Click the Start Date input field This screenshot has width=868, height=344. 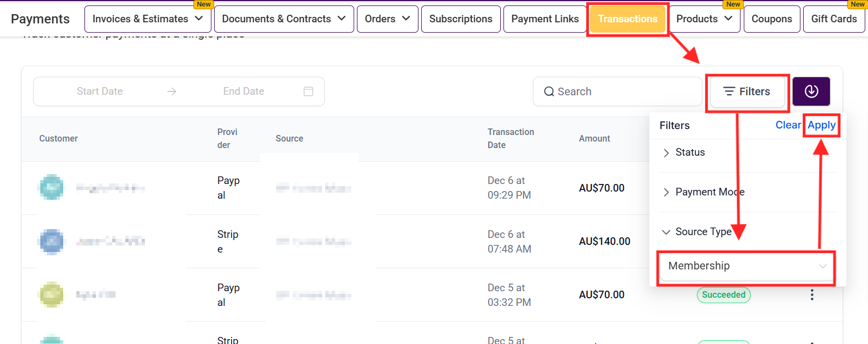(100, 91)
